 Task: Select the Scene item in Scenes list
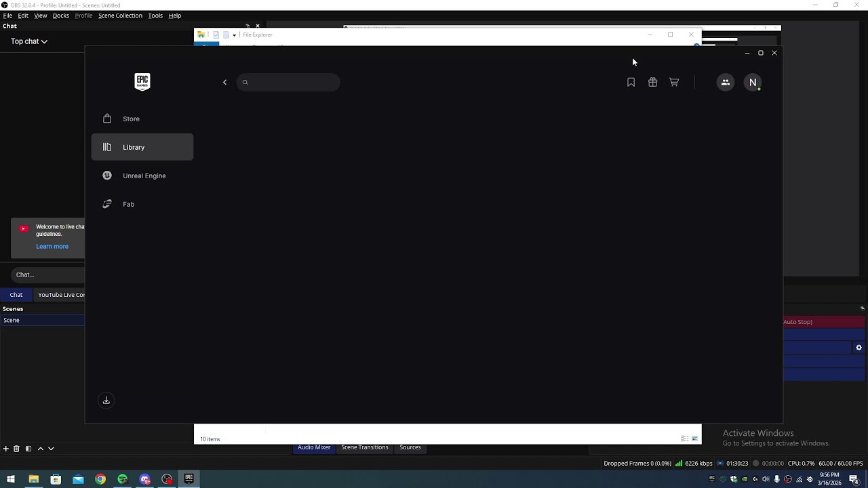43,321
